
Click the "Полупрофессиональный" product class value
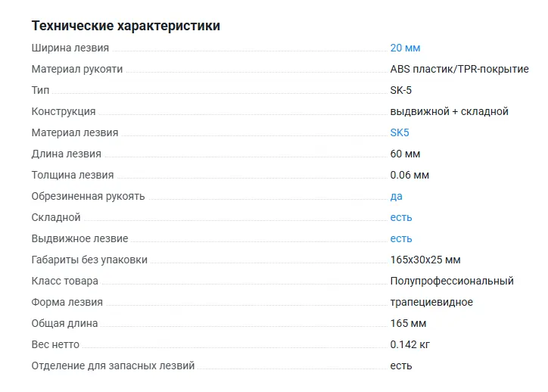coord(452,281)
